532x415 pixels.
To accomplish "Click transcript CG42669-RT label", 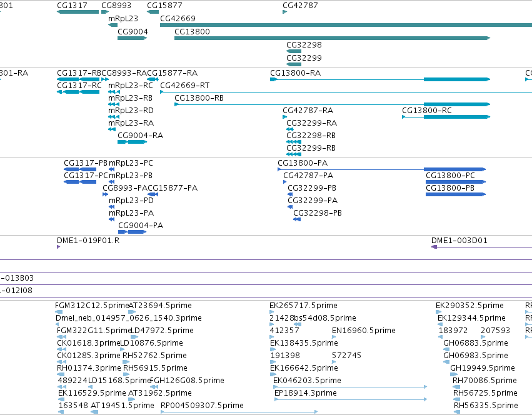I will (x=184, y=86).
